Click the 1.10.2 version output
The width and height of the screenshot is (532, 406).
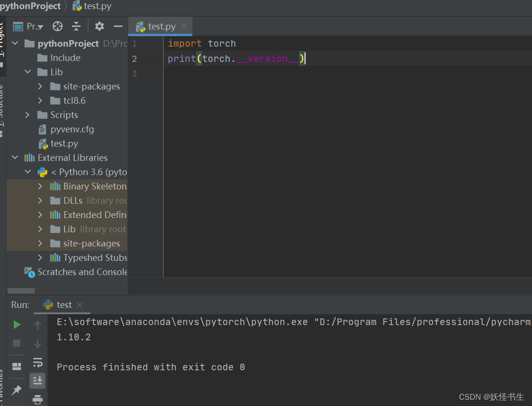(x=74, y=337)
